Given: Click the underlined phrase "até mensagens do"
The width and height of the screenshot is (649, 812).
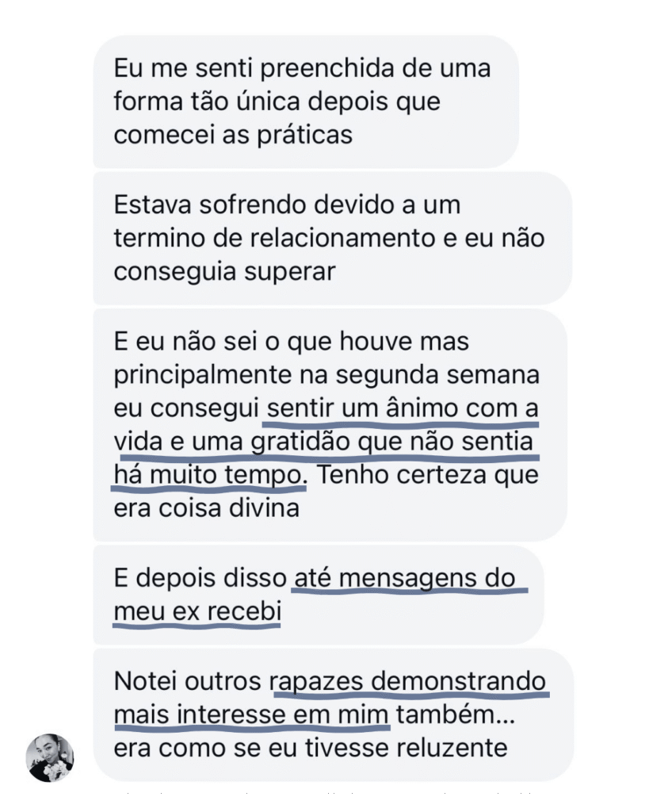Looking at the screenshot, I should (x=404, y=578).
